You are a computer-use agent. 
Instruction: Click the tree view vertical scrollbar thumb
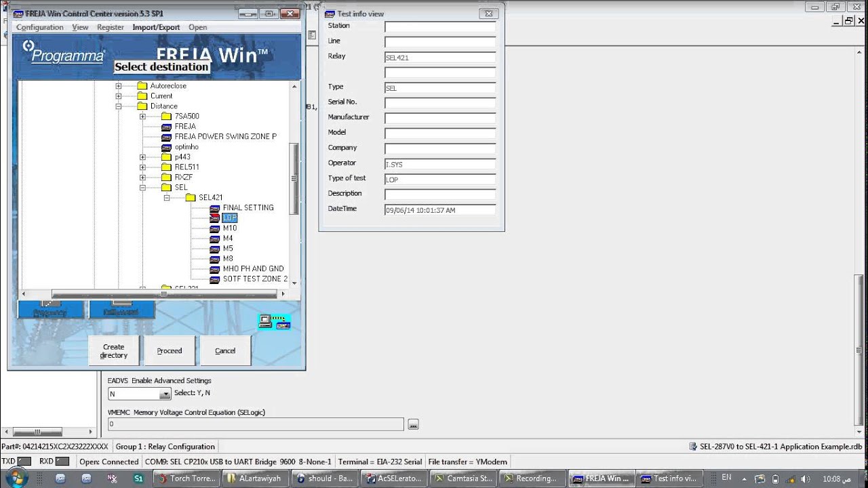[x=294, y=179]
